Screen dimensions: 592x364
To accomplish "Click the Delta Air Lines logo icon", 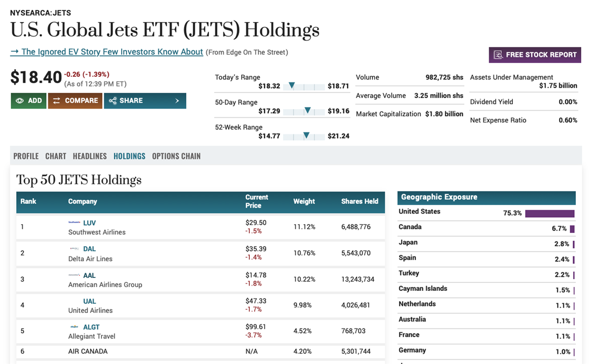I will click(x=74, y=248).
